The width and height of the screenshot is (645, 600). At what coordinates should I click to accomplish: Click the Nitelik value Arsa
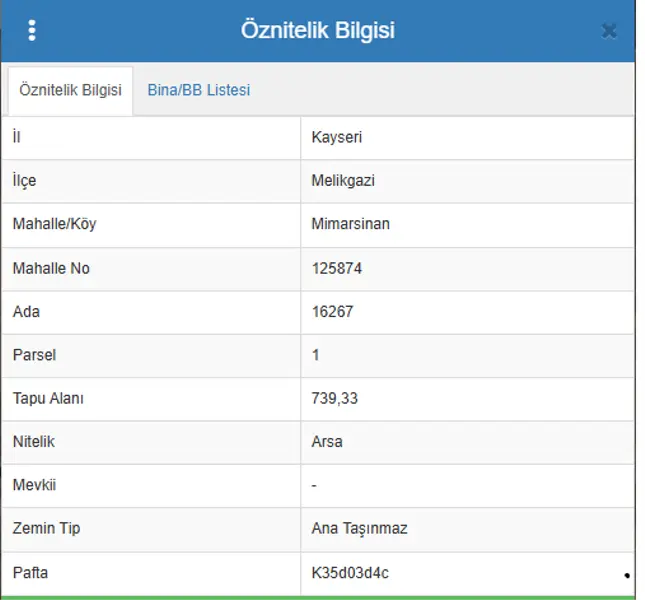tap(327, 442)
